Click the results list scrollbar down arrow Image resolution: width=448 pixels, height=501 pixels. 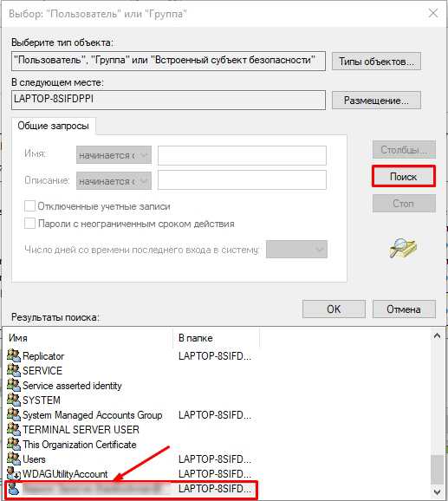(437, 491)
